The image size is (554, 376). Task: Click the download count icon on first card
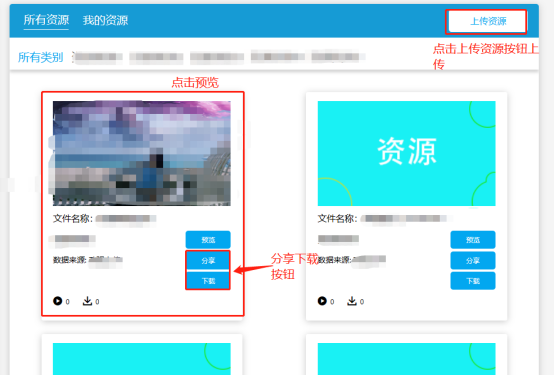click(87, 301)
